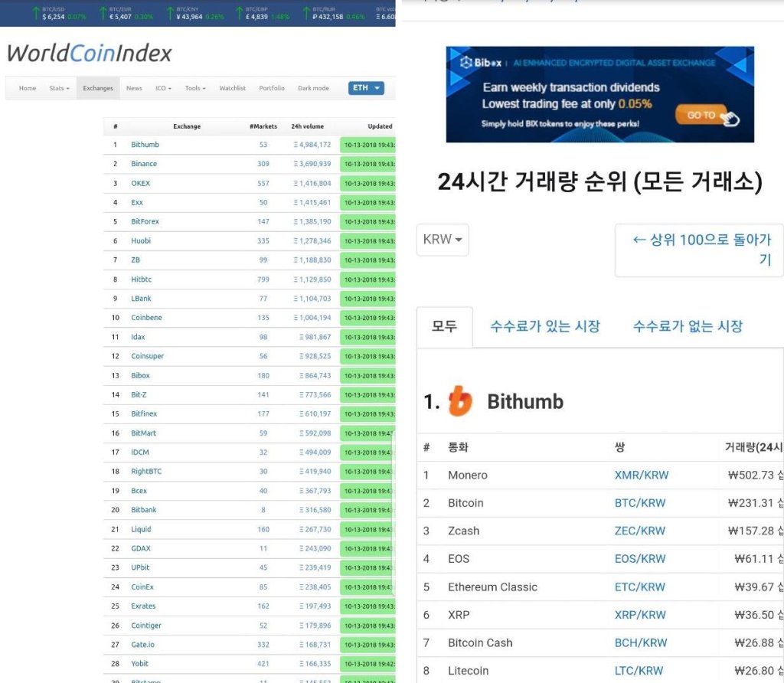This screenshot has height=683, width=784.
Task: Open the Binance exchange link
Action: pos(145,164)
